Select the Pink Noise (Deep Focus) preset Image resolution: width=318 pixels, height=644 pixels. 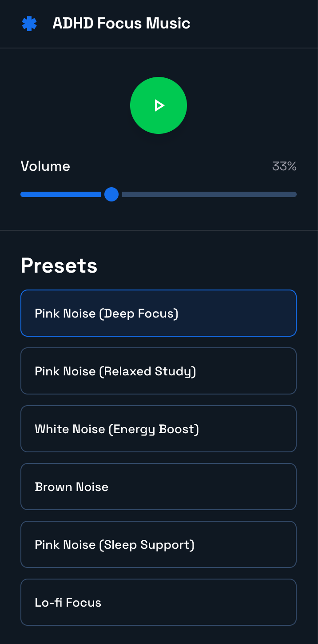(x=159, y=313)
